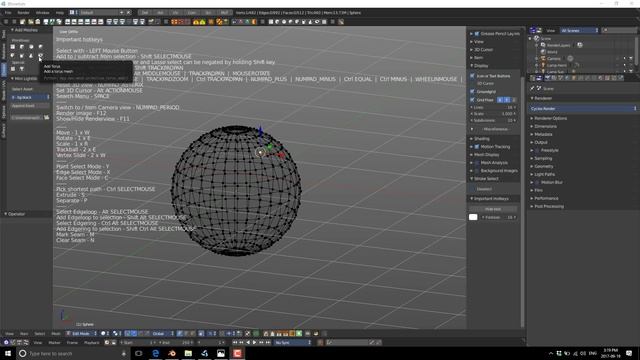This screenshot has width=640, height=360.
Task: Click the Blender icon in Windows taskbar
Action: [172, 353]
